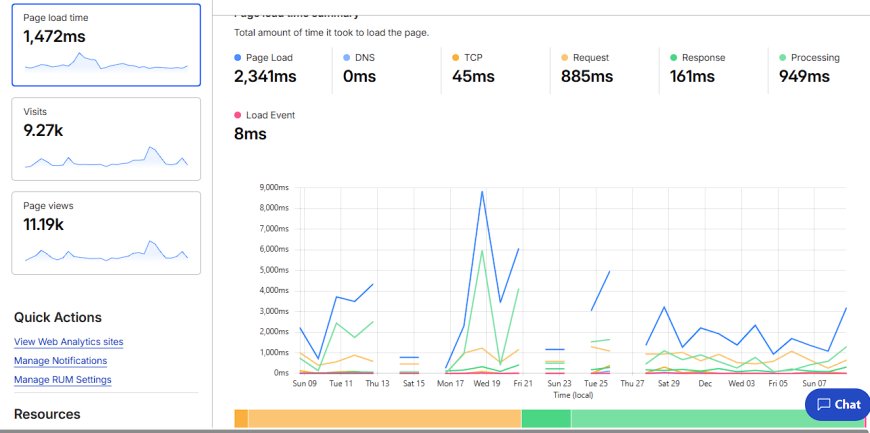Toggle the Page Load legend dot
This screenshot has height=433, width=870.
coord(237,58)
